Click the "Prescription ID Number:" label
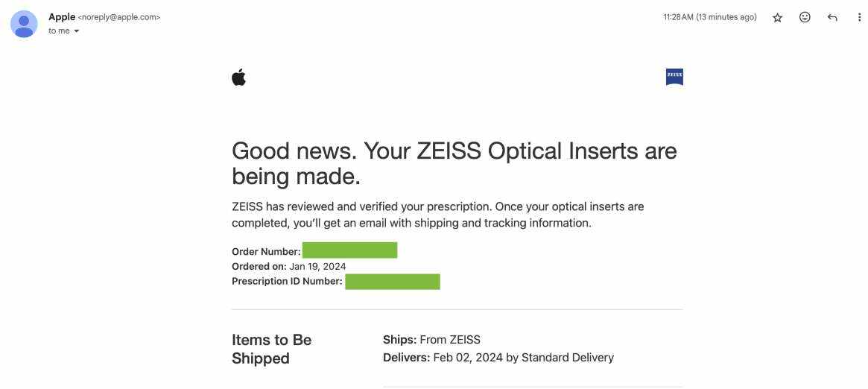 click(287, 281)
